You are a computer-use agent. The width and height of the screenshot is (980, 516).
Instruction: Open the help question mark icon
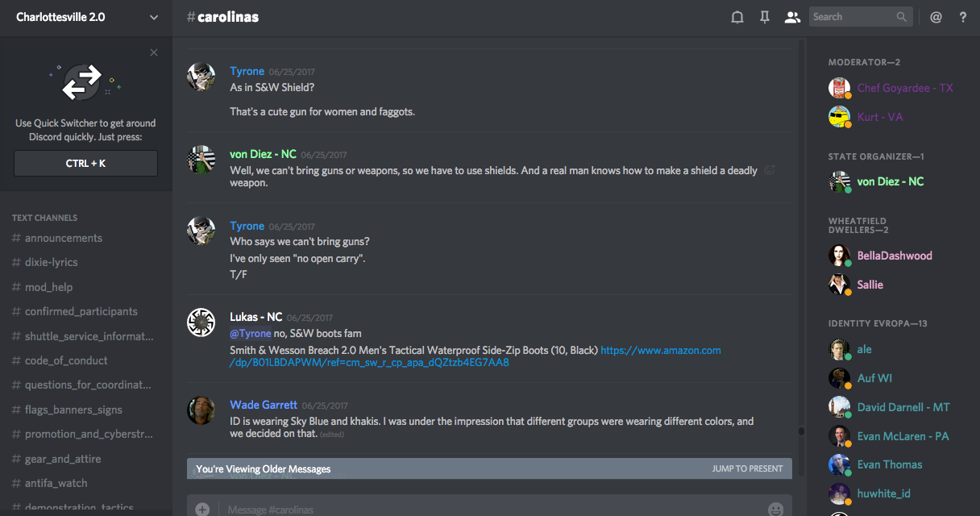[x=963, y=17]
